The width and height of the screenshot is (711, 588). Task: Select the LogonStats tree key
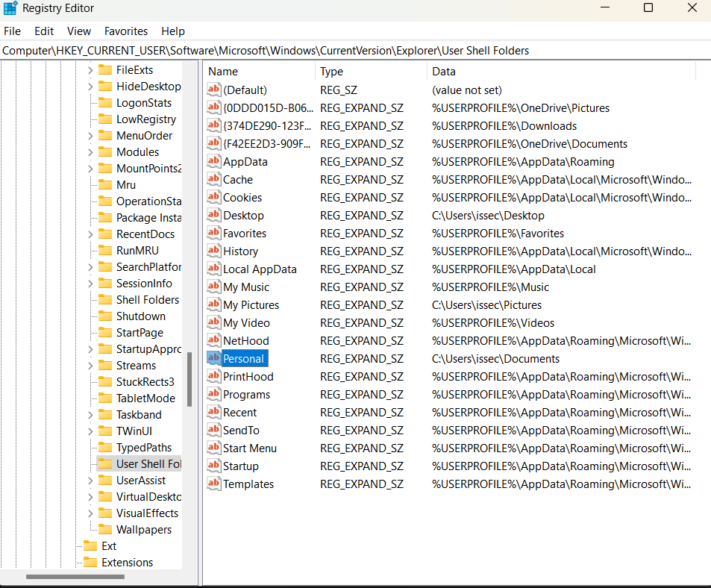tap(144, 103)
